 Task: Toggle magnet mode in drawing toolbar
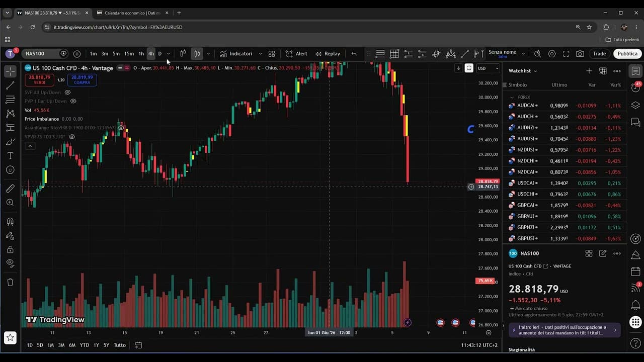tap(10, 222)
